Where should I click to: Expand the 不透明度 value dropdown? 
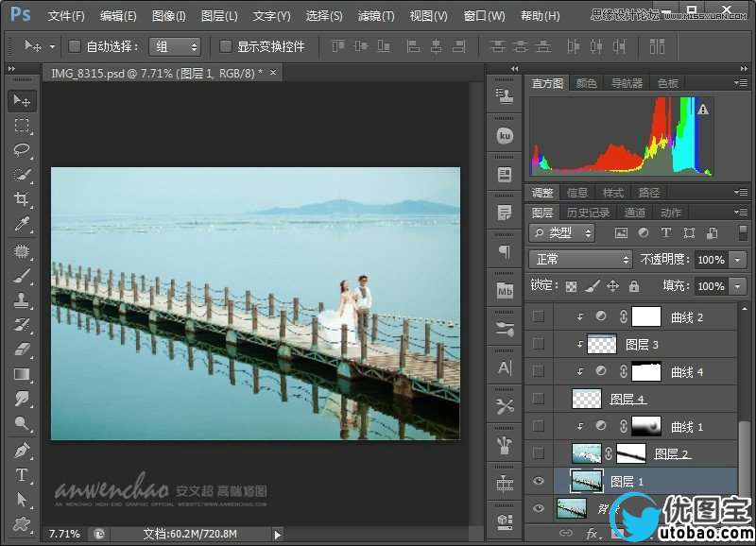tap(736, 259)
